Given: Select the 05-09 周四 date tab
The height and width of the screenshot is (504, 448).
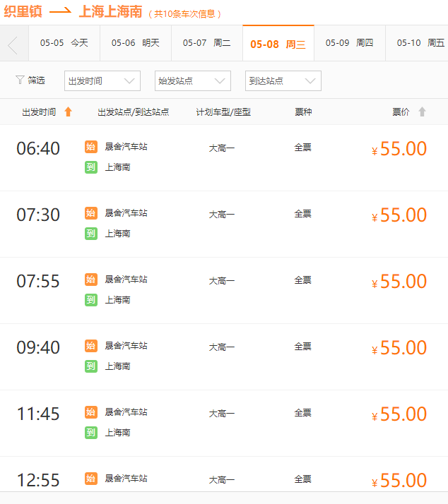Looking at the screenshot, I should click(350, 43).
